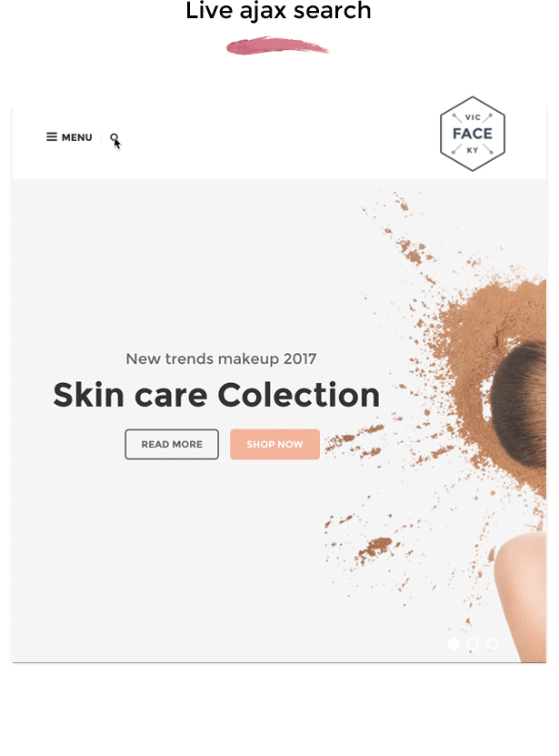
Task: Click the orange SHOP NOW button
Action: point(275,444)
